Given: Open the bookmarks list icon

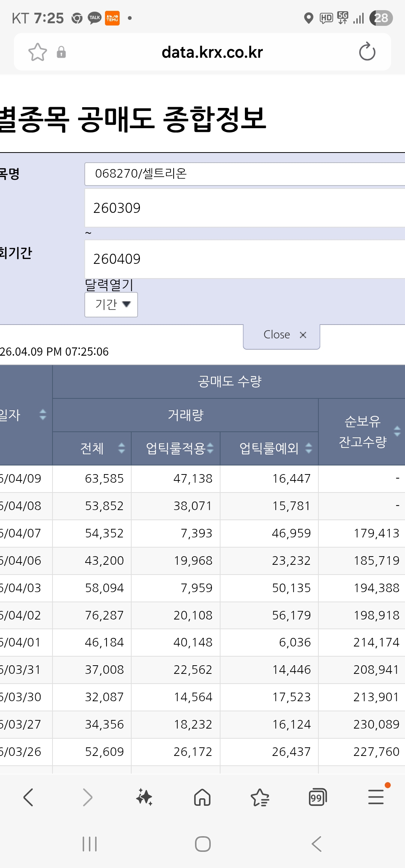Looking at the screenshot, I should [x=260, y=797].
